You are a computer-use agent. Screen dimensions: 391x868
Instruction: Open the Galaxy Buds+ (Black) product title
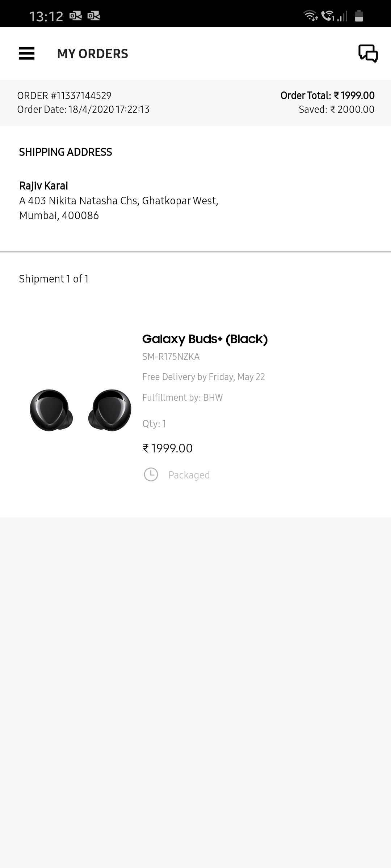(205, 339)
